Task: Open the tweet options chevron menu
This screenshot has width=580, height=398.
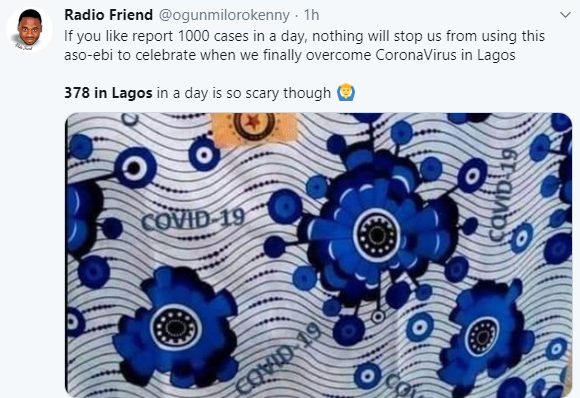Action: (x=566, y=15)
